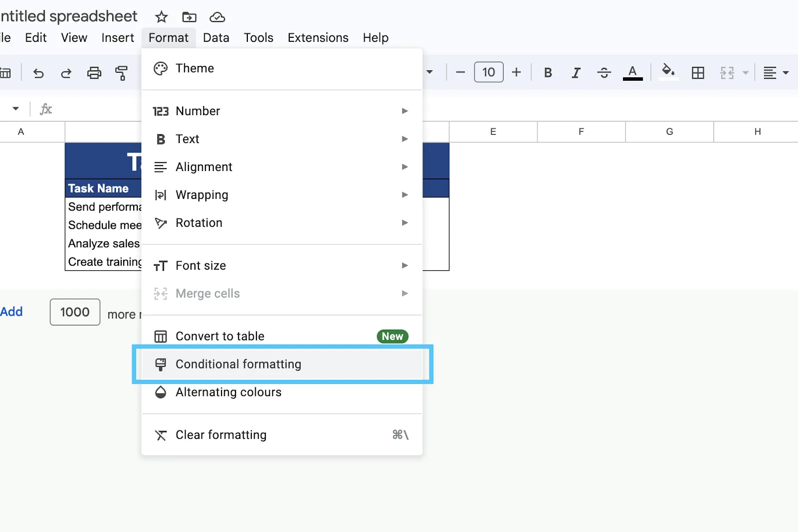
Task: Expand the Font size submenu
Action: 282,265
